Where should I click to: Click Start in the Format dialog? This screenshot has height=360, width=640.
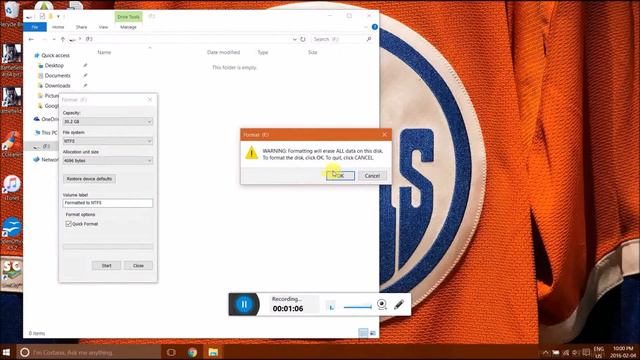click(x=106, y=266)
